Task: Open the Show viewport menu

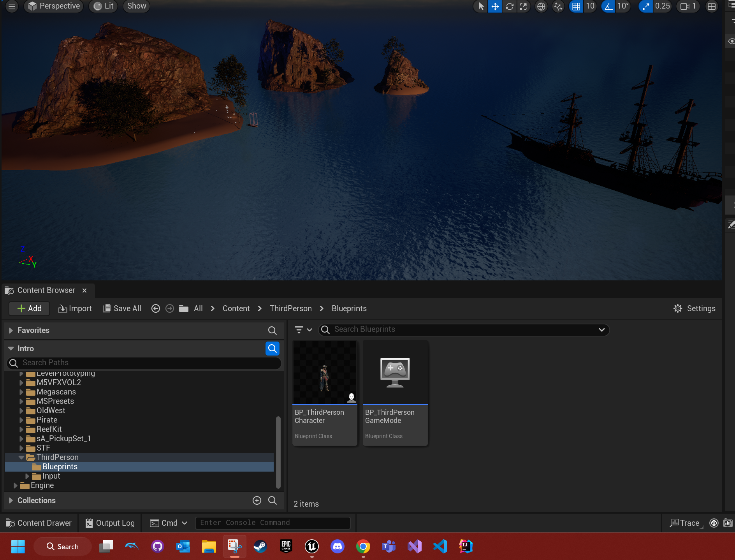Action: click(x=136, y=6)
